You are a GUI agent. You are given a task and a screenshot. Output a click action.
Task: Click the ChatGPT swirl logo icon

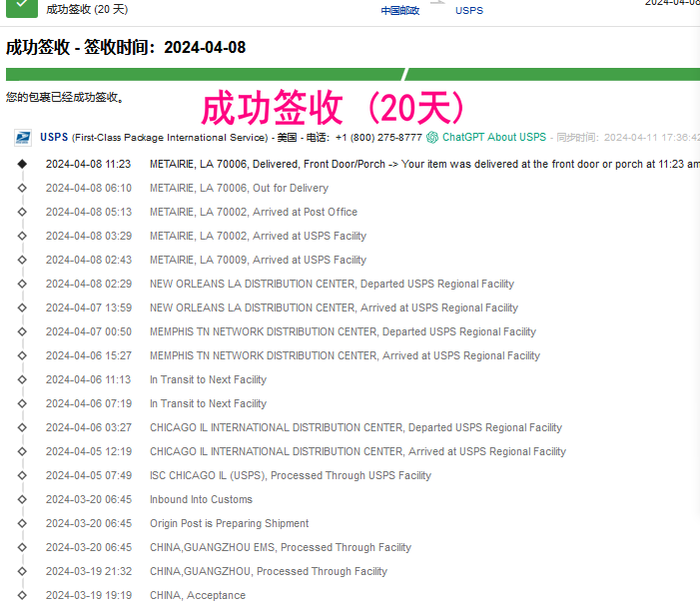pos(432,138)
